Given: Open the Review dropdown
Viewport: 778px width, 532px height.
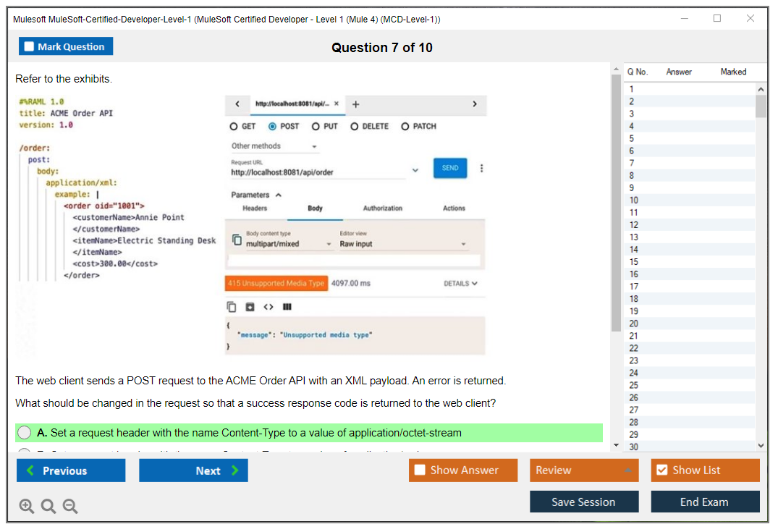Looking at the screenshot, I should pos(583,470).
